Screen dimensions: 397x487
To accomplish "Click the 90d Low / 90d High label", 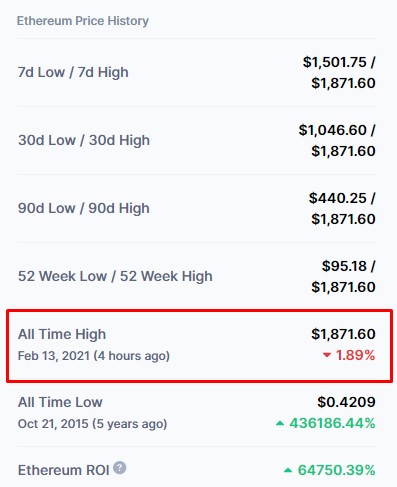I will 83,208.
